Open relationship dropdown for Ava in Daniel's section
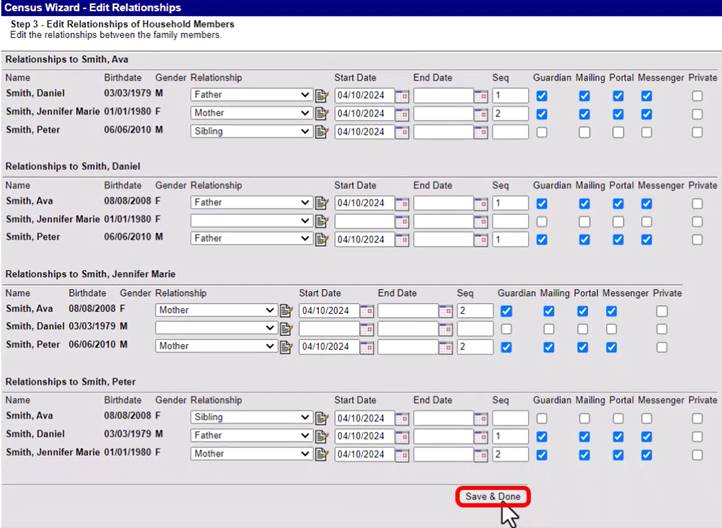The image size is (722, 528). (x=251, y=202)
